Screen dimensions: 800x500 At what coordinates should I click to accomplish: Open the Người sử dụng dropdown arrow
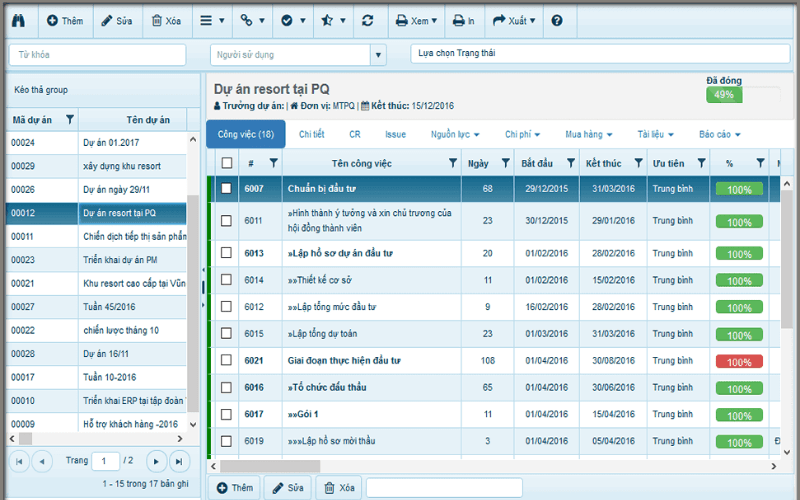tap(378, 55)
